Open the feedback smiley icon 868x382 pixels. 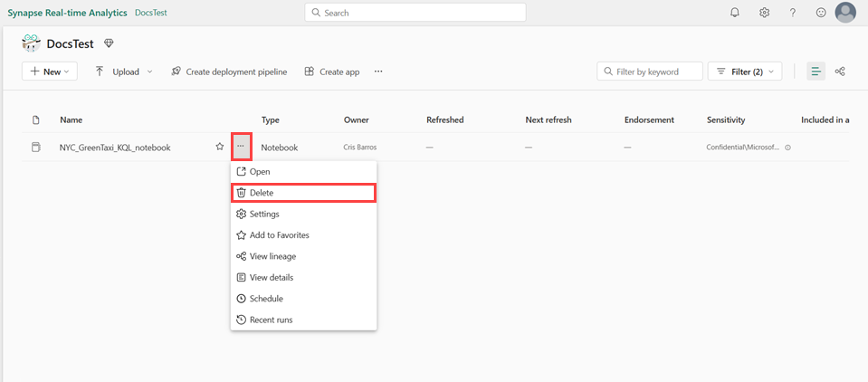pos(821,13)
